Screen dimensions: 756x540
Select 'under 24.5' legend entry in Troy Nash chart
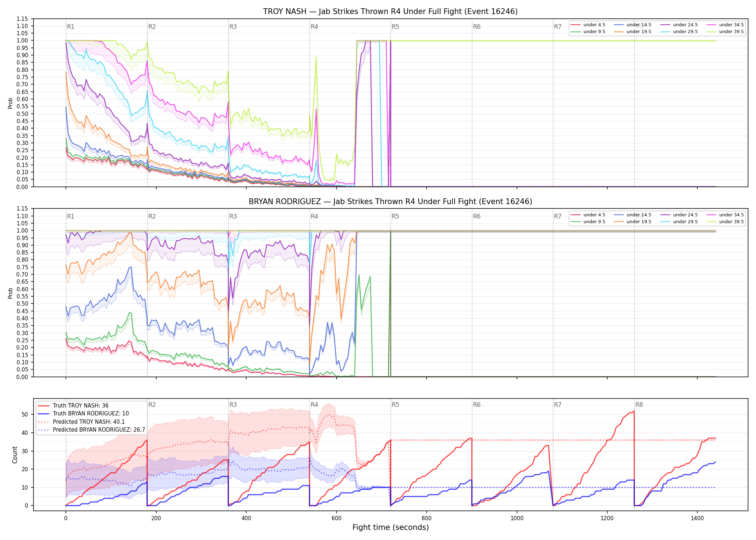point(679,25)
